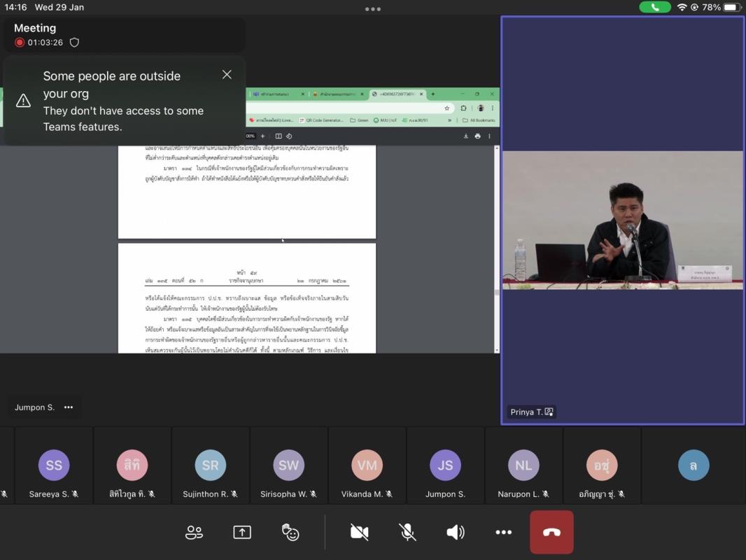Bookmark the page with the star icon

446,108
